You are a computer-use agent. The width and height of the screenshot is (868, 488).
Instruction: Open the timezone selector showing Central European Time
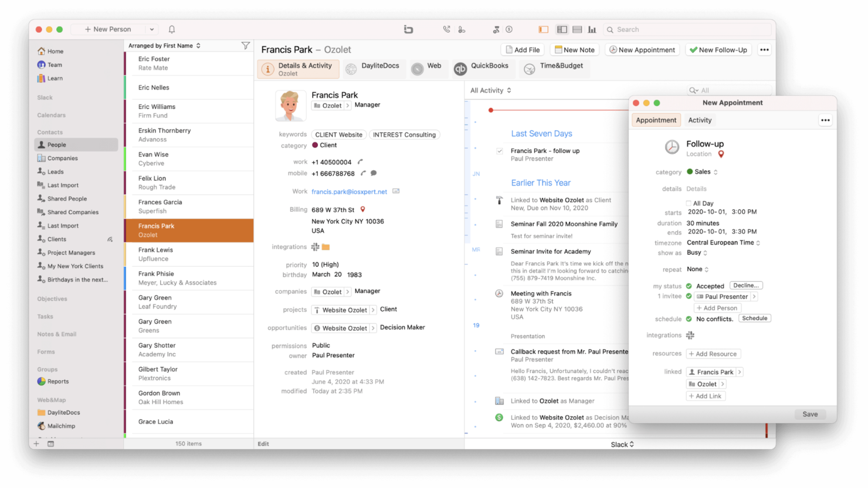(x=723, y=242)
